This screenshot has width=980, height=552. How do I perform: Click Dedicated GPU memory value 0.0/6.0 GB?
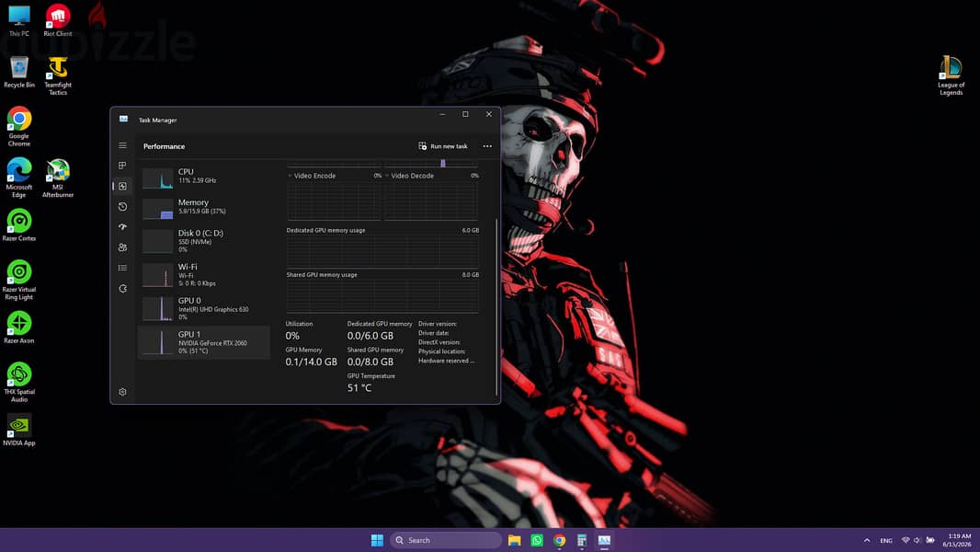click(x=370, y=336)
